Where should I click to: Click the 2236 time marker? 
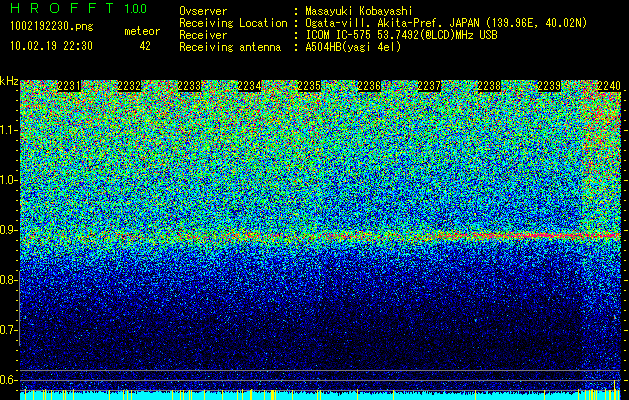click(369, 86)
